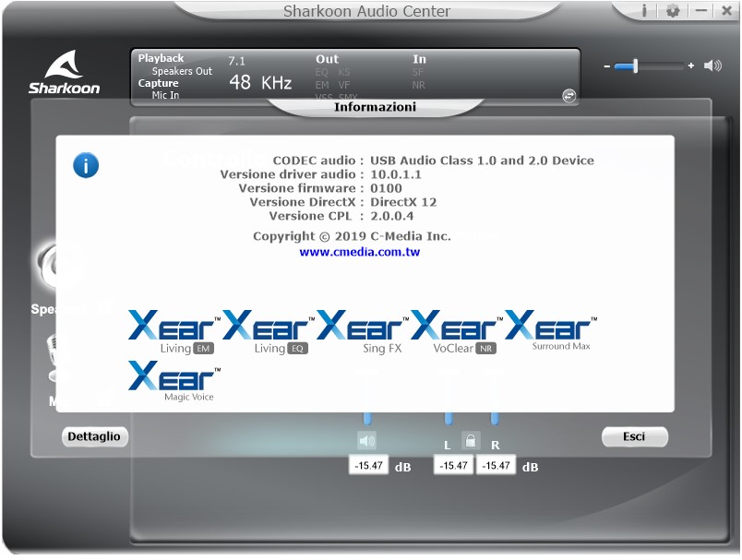Toggle the speaker mute icon above the first dB field
Image resolution: width=742 pixels, height=560 pixels.
pos(367,441)
